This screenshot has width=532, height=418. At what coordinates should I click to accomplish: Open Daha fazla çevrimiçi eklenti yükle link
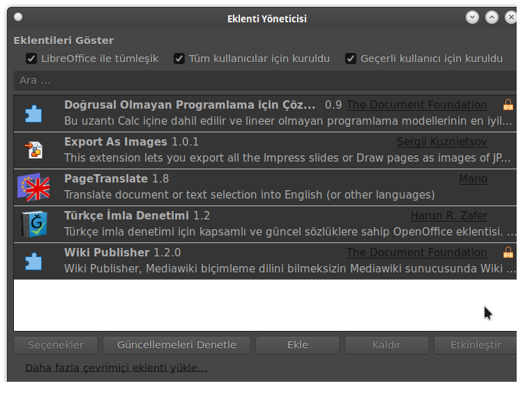116,368
